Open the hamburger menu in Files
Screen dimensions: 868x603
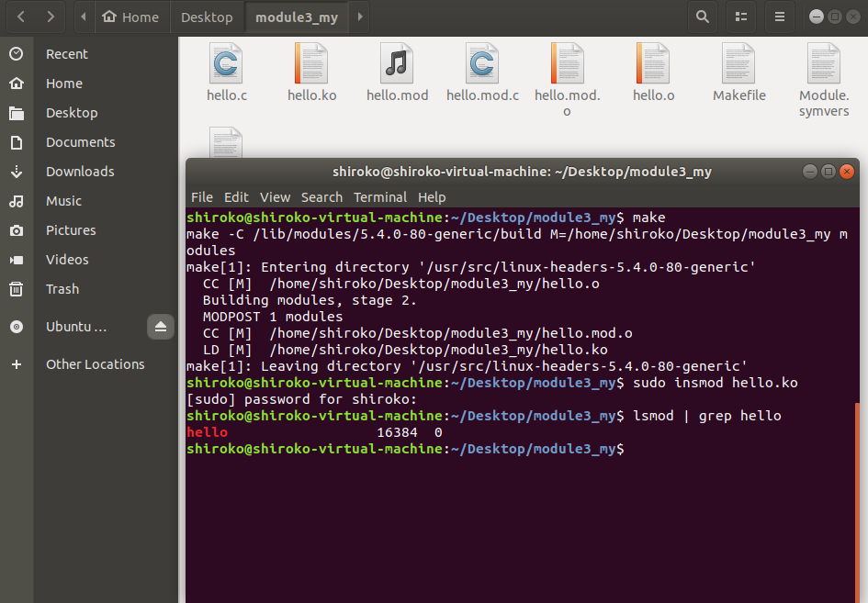779,16
